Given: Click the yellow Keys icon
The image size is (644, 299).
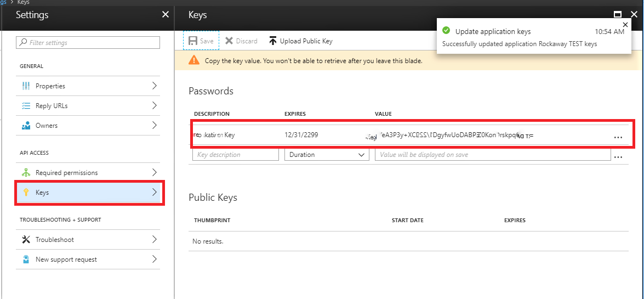Looking at the screenshot, I should (x=26, y=193).
